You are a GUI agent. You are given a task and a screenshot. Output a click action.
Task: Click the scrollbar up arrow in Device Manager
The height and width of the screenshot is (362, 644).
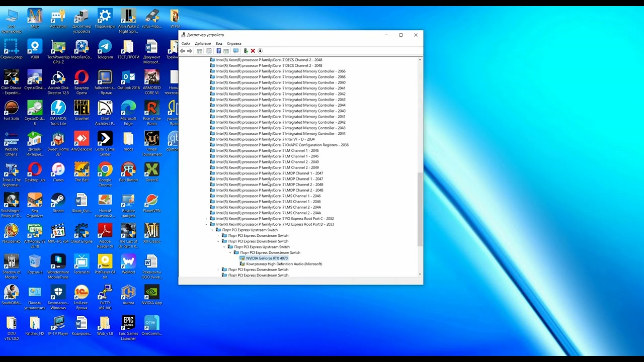[x=420, y=60]
